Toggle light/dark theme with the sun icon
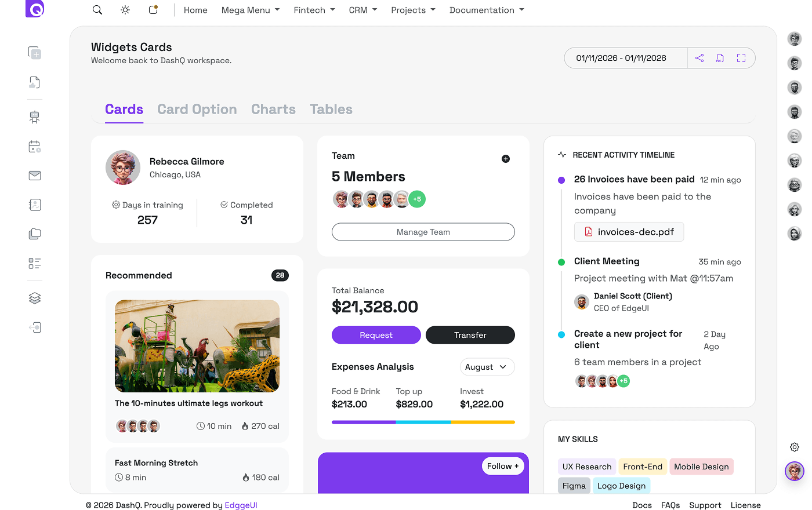812x510 pixels. 125,10
